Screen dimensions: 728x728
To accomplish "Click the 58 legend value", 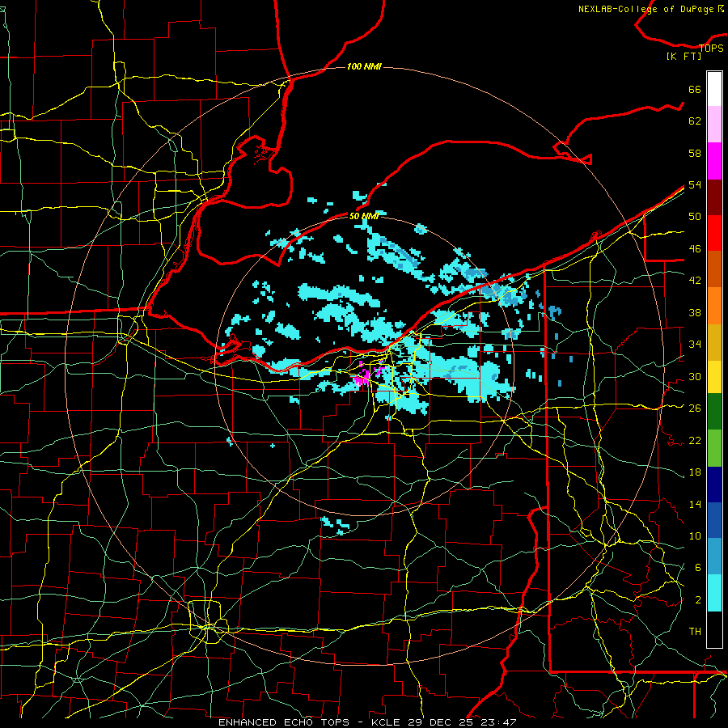I will pyautogui.click(x=695, y=153).
